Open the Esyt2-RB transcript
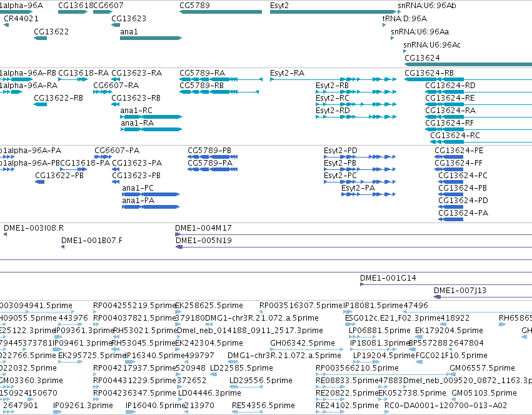This screenshot has height=415, width=532. click(x=356, y=92)
